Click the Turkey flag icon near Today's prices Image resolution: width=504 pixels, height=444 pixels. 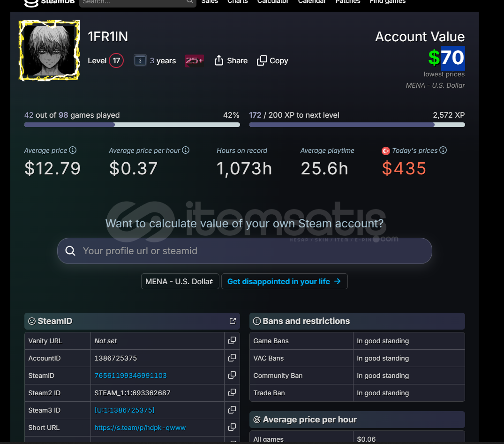click(386, 151)
